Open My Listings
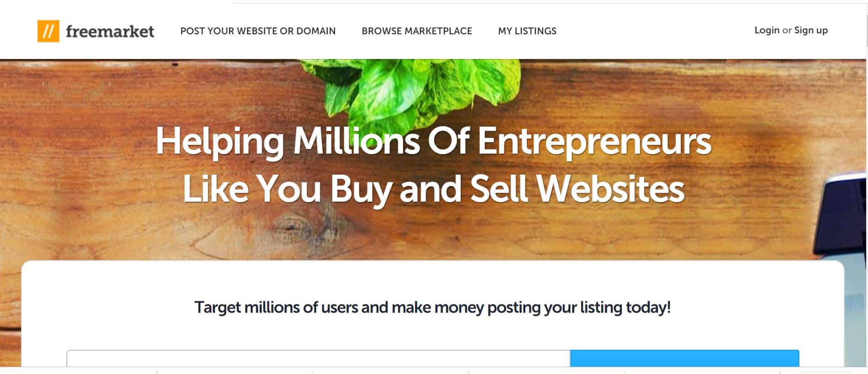This screenshot has width=868, height=374. [527, 31]
